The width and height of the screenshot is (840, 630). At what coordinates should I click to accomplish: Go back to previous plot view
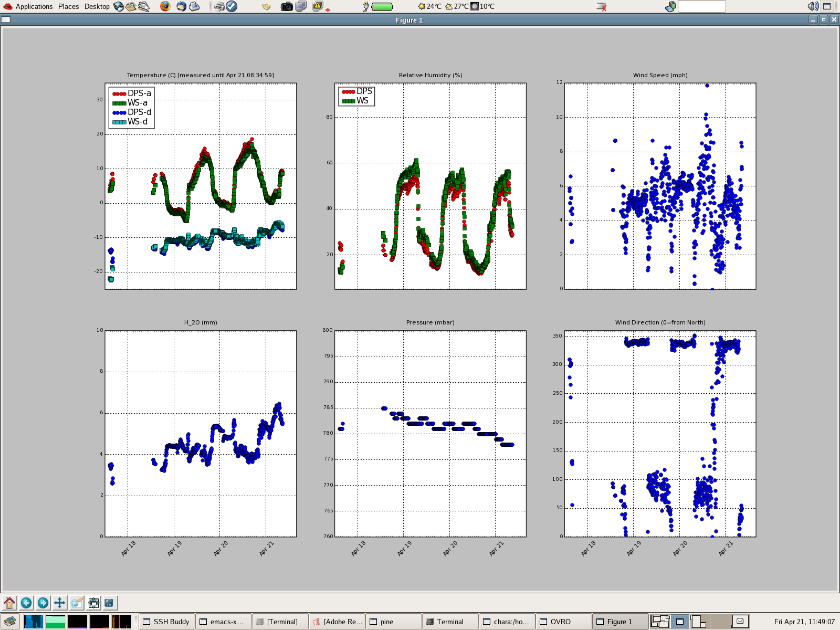click(x=26, y=603)
